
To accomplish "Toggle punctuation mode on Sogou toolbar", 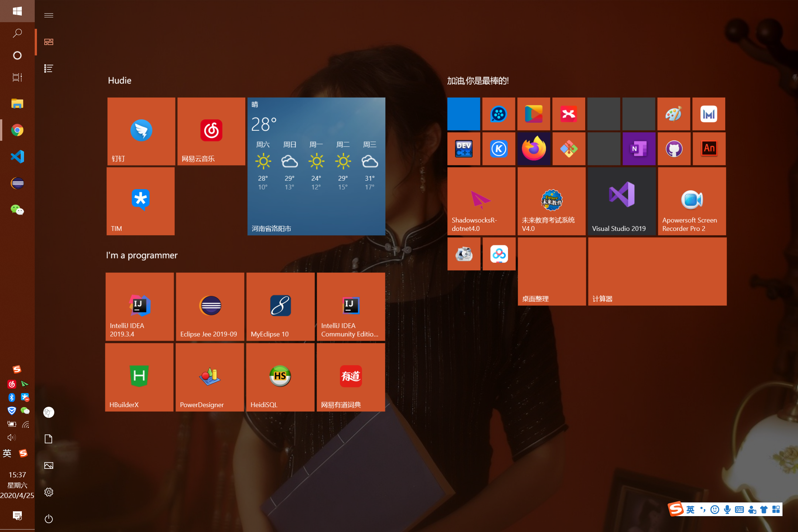I will (x=703, y=510).
